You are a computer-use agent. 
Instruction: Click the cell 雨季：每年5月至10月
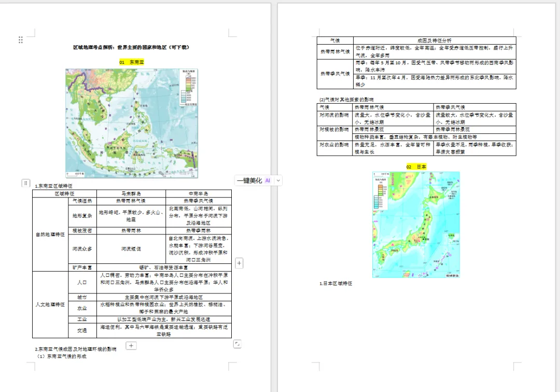coord(435,66)
